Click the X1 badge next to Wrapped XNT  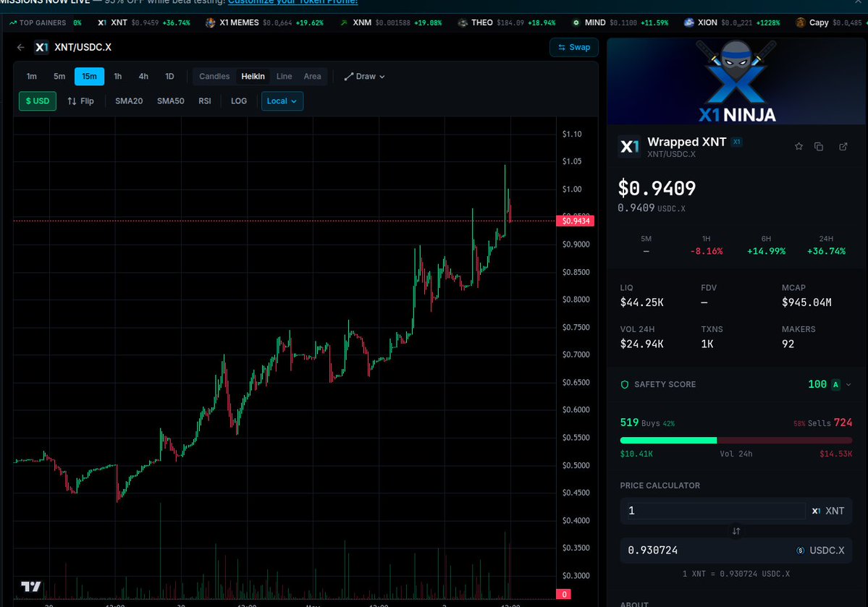(737, 143)
